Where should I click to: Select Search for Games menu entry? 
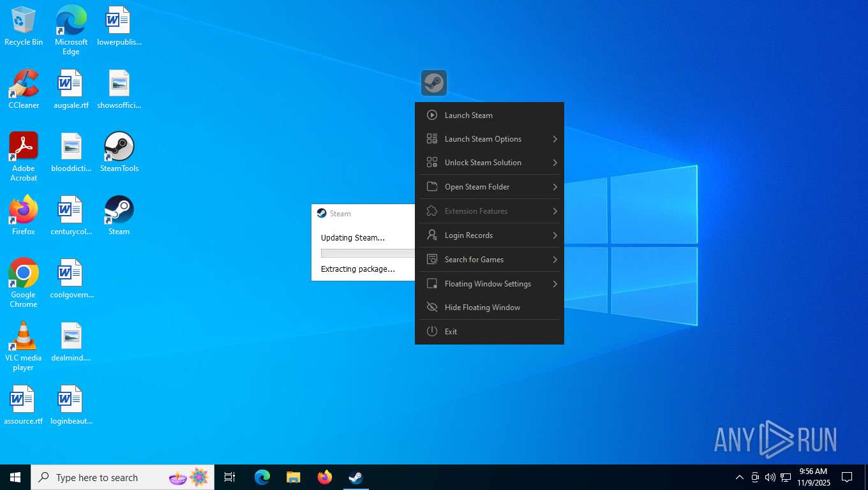(490, 259)
